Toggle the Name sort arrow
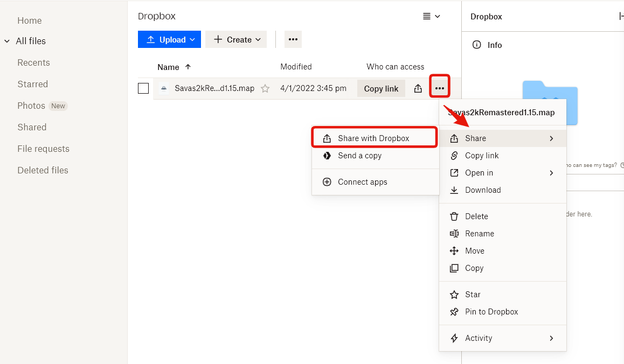This screenshot has height=364, width=624. (188, 67)
